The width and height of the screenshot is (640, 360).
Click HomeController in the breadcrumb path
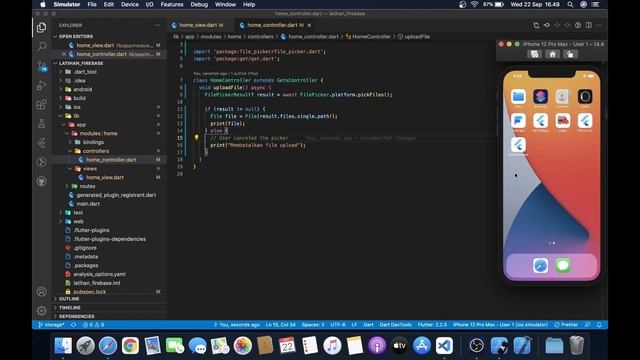pos(371,37)
